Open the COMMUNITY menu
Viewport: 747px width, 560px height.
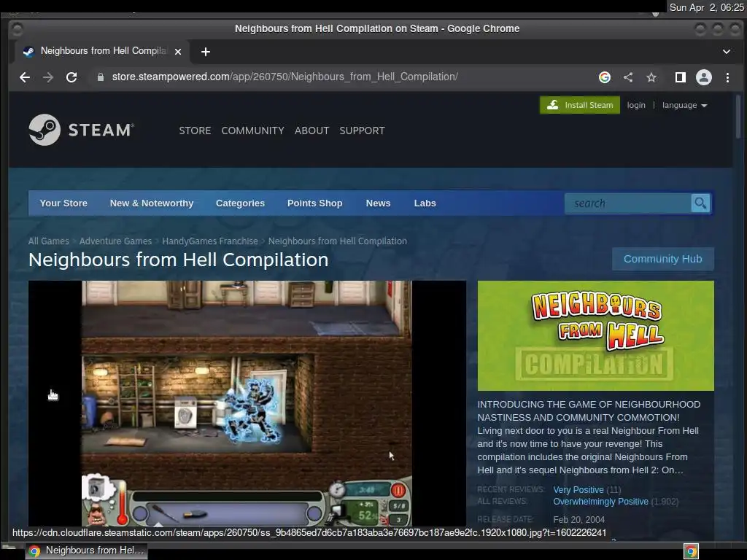(252, 131)
